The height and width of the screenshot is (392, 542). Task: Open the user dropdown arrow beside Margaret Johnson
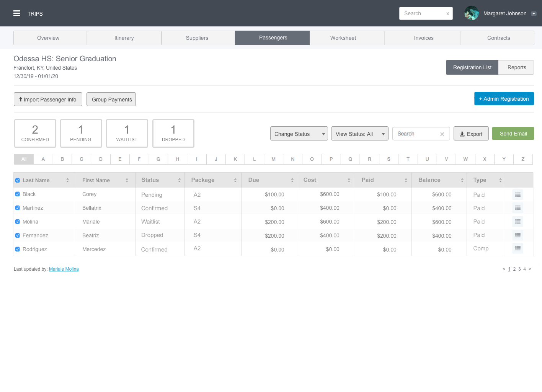click(x=534, y=14)
